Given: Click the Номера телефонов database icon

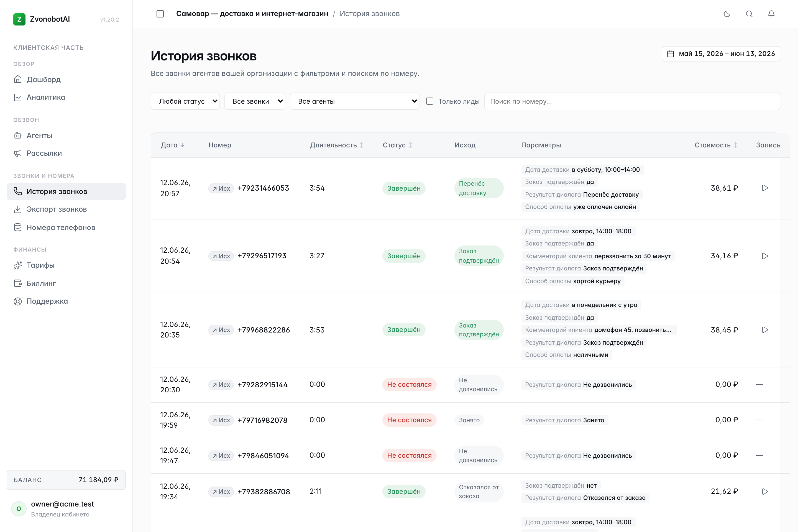Looking at the screenshot, I should tap(18, 227).
